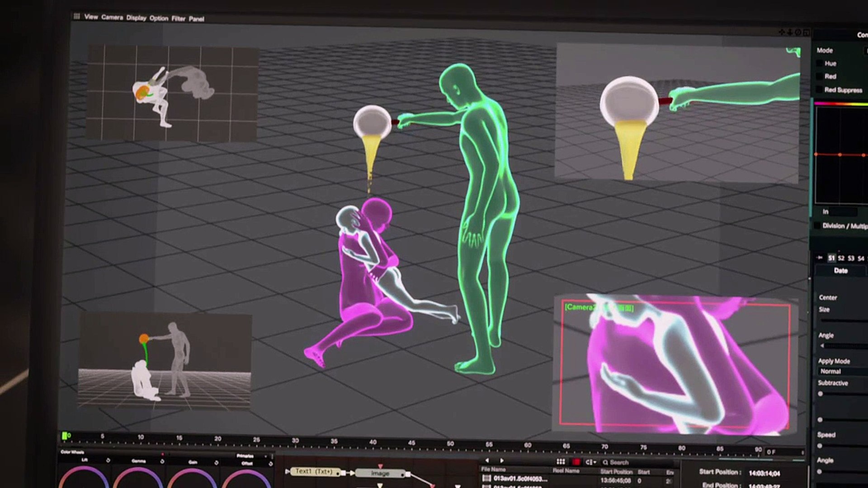Select the S1 tab
The width and height of the screenshot is (868, 488).
[x=831, y=258]
